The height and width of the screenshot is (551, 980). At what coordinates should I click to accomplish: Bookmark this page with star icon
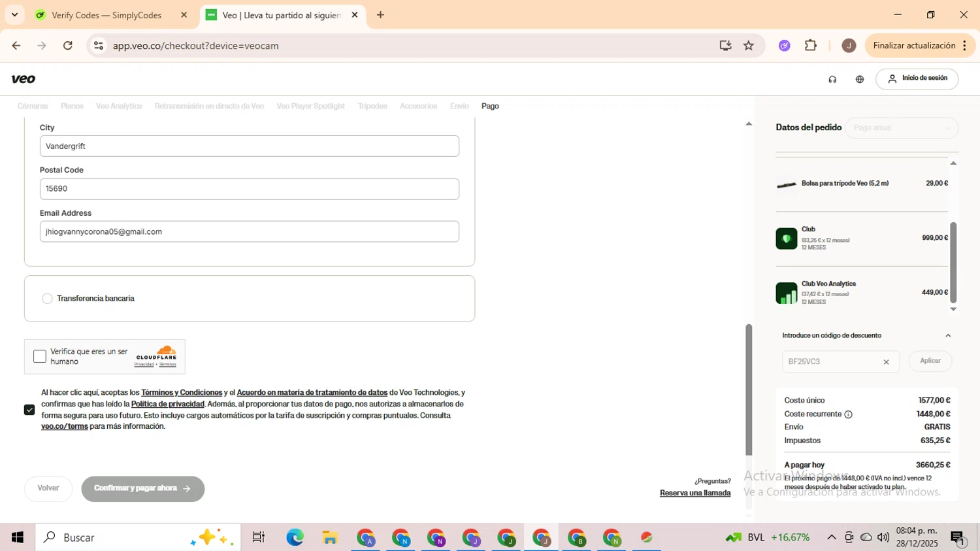pos(749,46)
